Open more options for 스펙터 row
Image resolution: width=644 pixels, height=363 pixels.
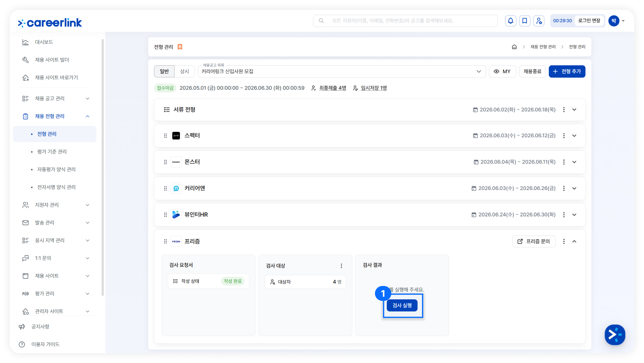(x=564, y=136)
